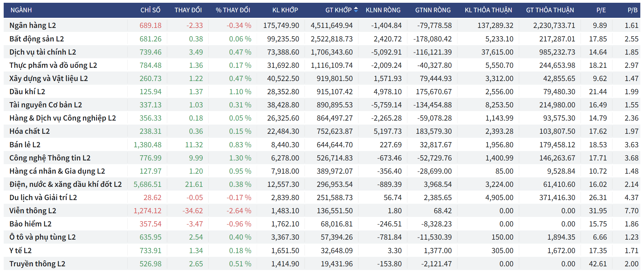Open Công nghệ Thông tin L2 row
644x274 pixels.
tap(50, 158)
